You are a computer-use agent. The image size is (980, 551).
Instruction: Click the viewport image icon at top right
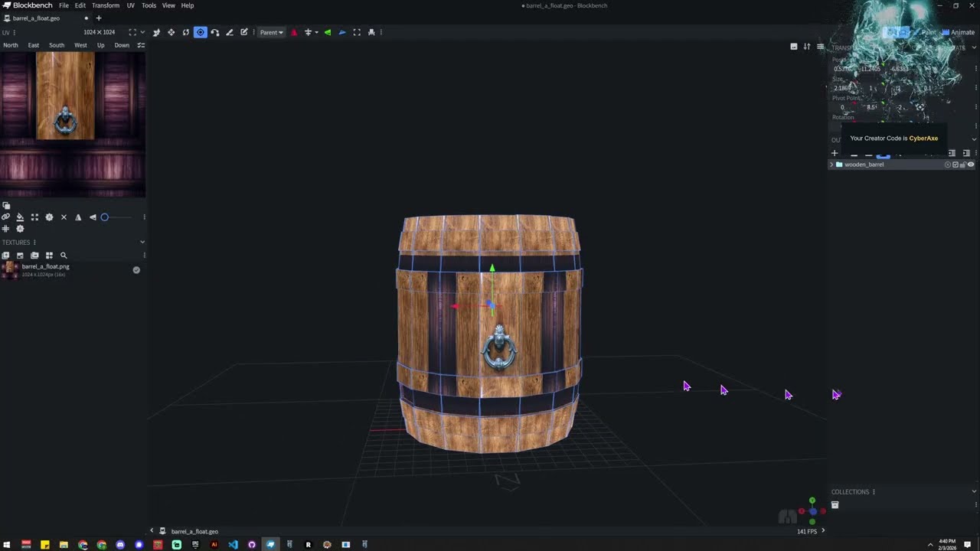tap(794, 47)
